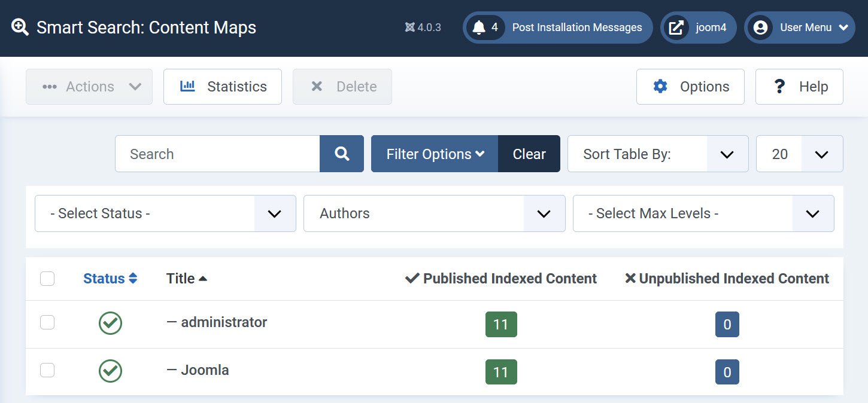868x403 pixels.
Task: Check the administrator row checkbox
Action: click(x=47, y=323)
